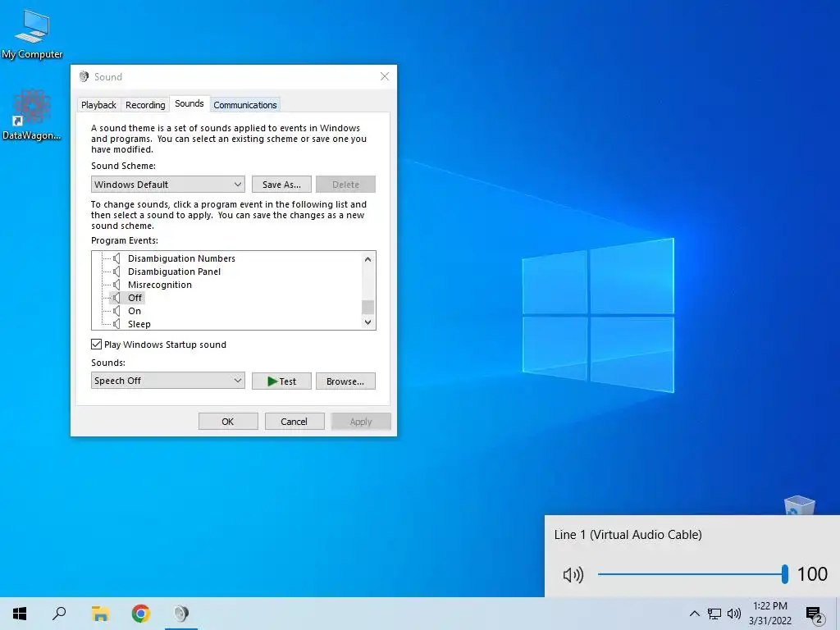Click speaker icon beside Sleep event
The height and width of the screenshot is (630, 840).
coord(116,324)
